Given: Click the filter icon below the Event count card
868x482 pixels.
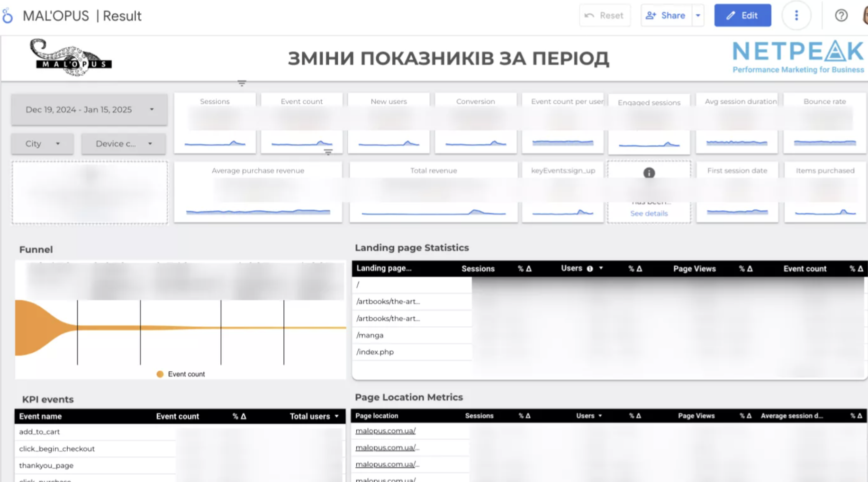Looking at the screenshot, I should [328, 152].
